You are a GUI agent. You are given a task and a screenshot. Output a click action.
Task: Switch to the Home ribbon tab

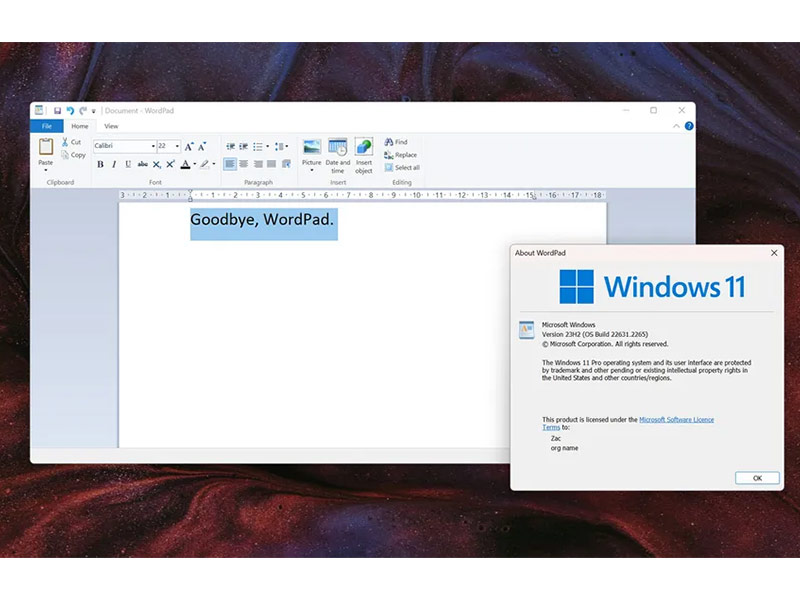80,126
